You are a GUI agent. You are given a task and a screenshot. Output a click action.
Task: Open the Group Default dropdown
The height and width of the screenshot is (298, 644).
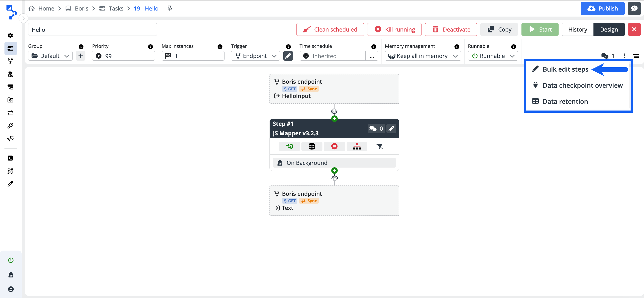tap(50, 56)
